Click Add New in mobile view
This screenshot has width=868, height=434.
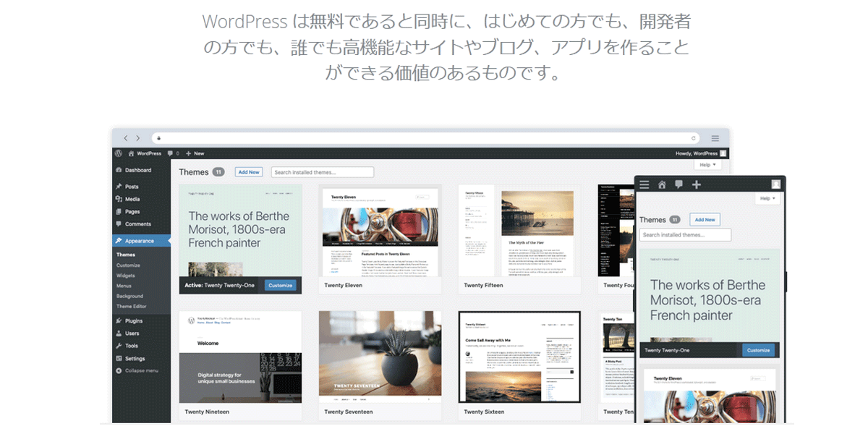pos(705,219)
